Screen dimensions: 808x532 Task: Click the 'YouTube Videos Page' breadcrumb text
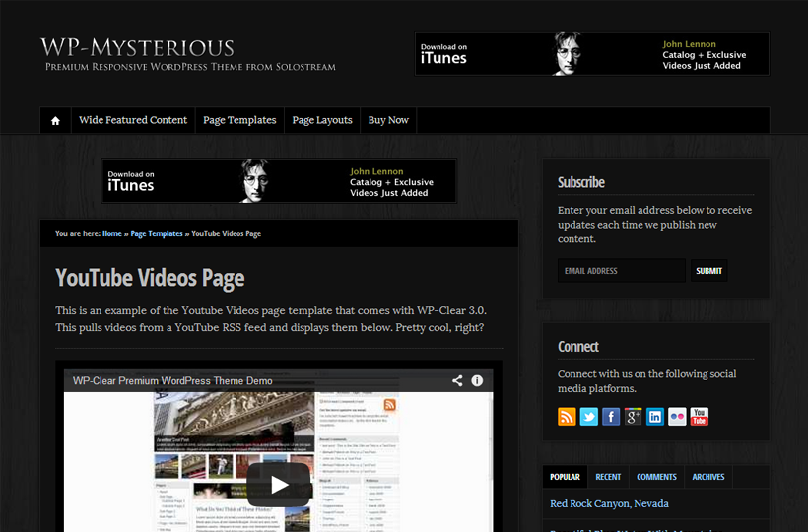click(227, 233)
